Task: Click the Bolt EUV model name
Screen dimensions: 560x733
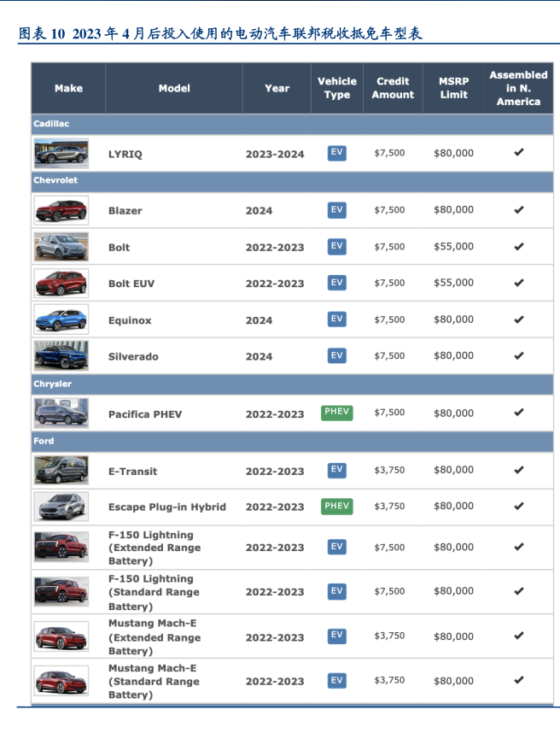Action: click(131, 284)
